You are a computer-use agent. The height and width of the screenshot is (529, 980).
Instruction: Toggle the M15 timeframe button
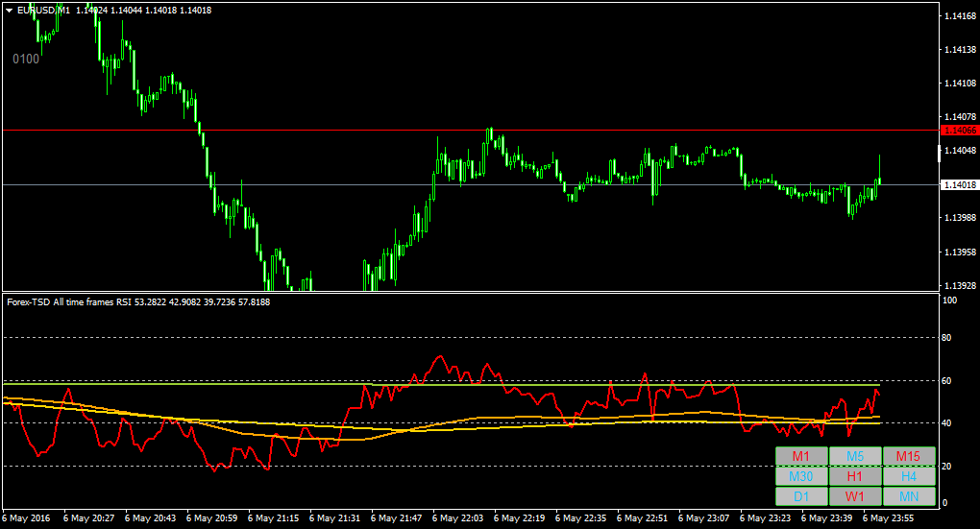click(x=909, y=457)
